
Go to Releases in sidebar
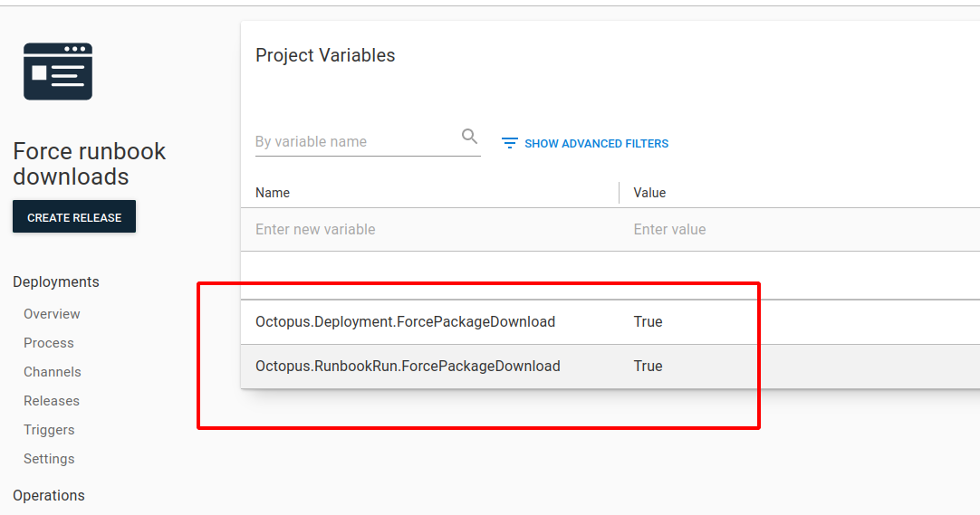click(52, 401)
